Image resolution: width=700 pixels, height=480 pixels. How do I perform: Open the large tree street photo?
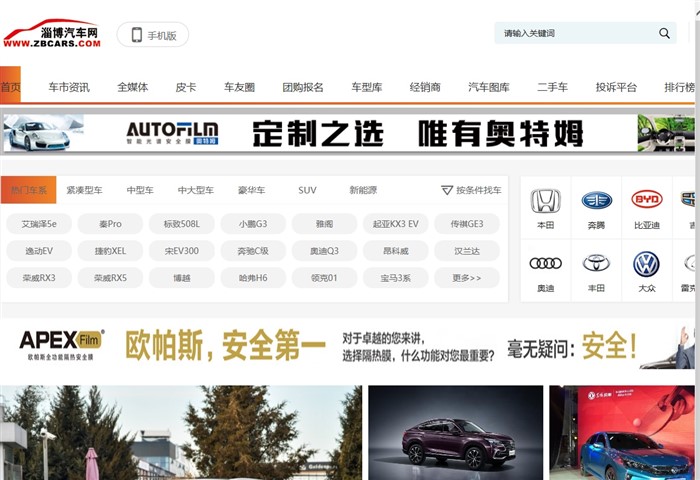(x=181, y=433)
